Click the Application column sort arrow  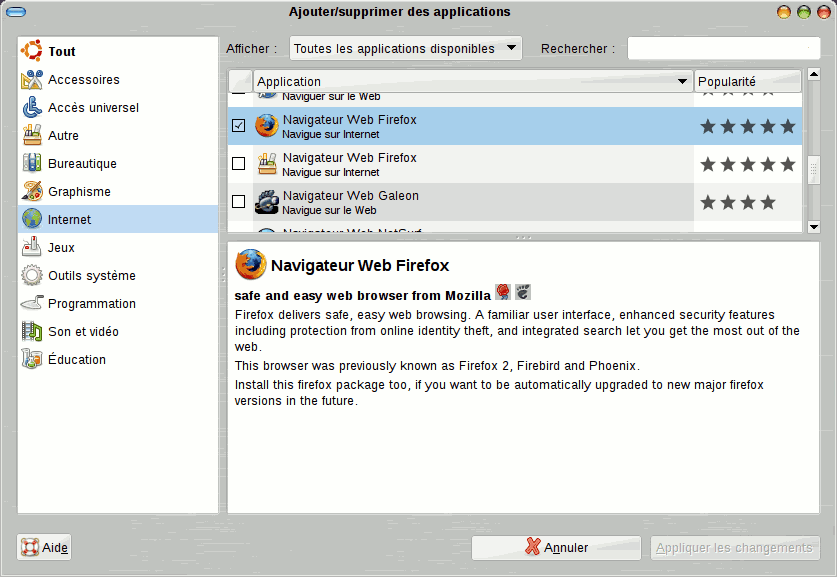682,81
